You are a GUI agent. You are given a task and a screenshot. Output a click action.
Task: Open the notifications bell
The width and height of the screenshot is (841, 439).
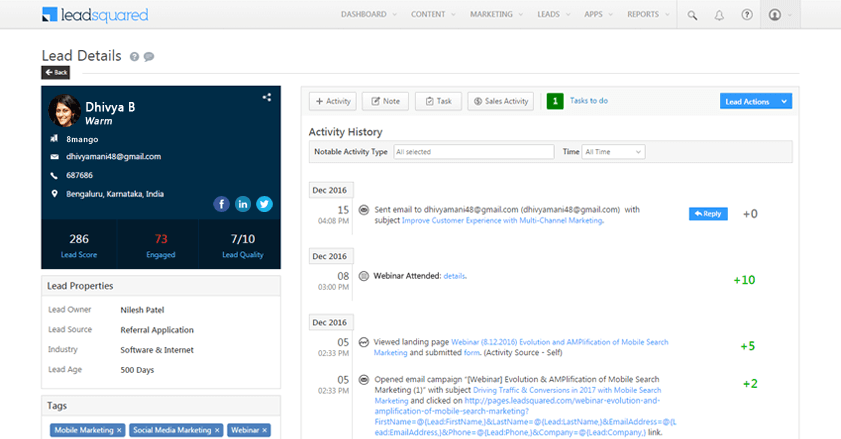pyautogui.click(x=719, y=15)
